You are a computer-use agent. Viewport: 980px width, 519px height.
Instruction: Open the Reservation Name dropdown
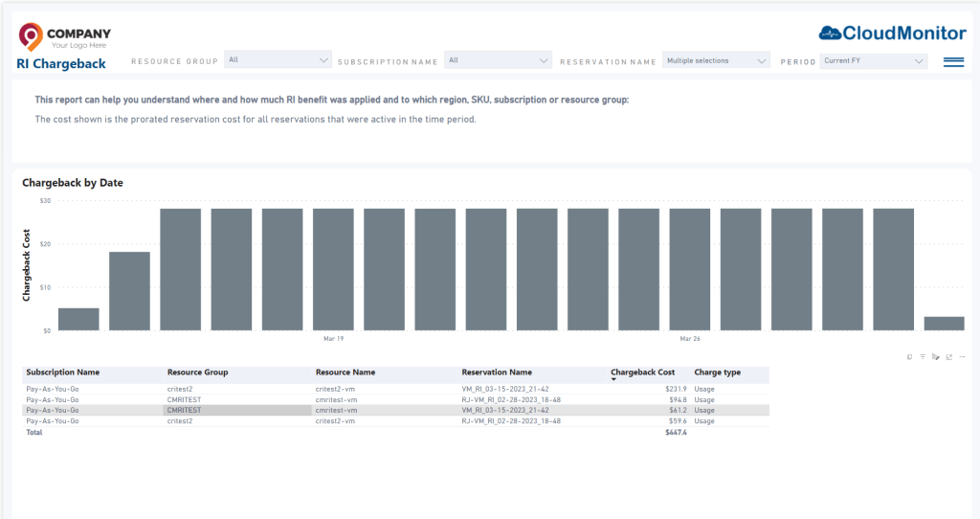716,60
